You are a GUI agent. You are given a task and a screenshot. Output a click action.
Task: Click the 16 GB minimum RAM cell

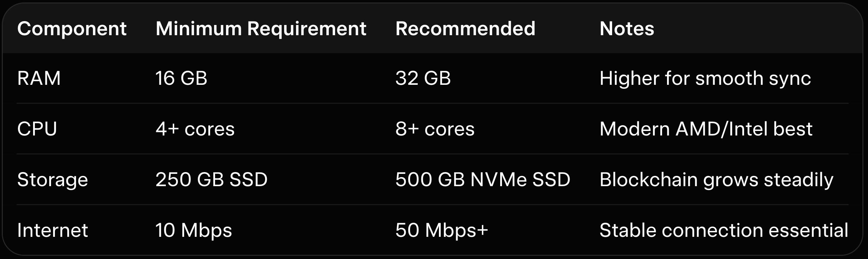click(181, 78)
